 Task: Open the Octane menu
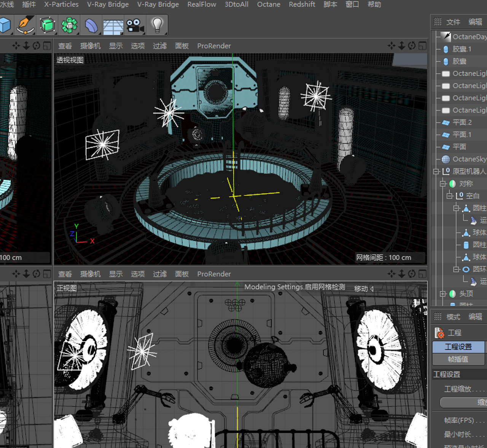[269, 5]
